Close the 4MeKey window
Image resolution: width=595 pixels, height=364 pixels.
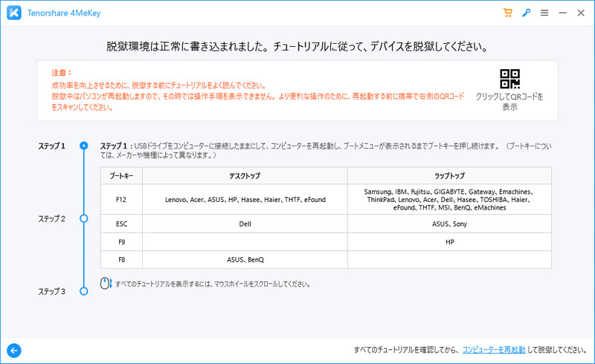click(581, 13)
